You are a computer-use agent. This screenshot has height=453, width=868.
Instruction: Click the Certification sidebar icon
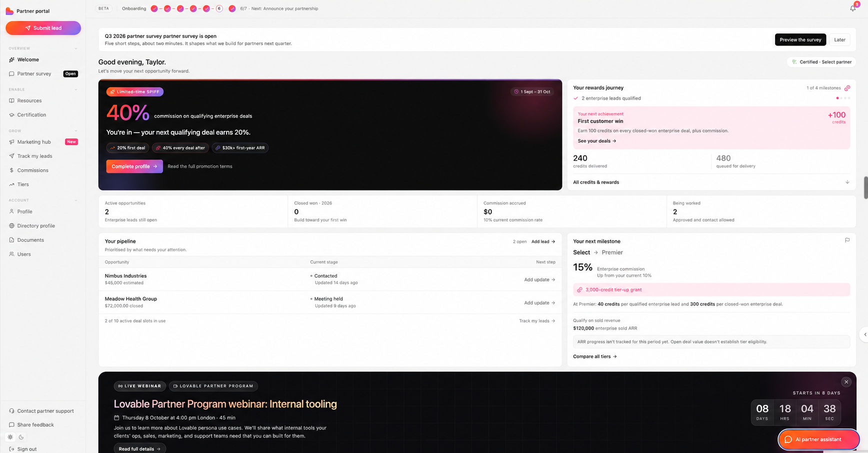(x=11, y=115)
